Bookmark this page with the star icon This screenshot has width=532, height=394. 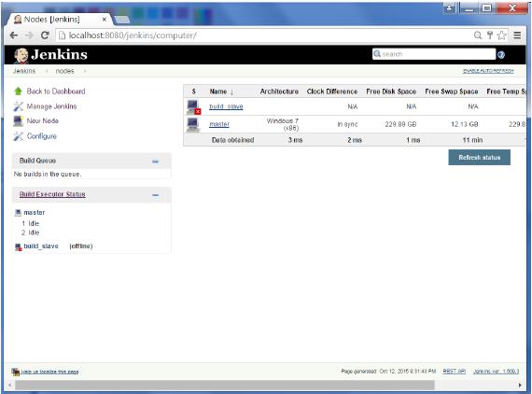[x=501, y=35]
